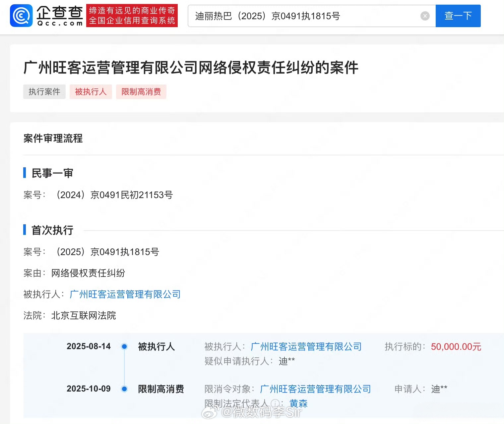This screenshot has width=504, height=424.
Task: Clear the search box with the X icon
Action: click(x=425, y=16)
